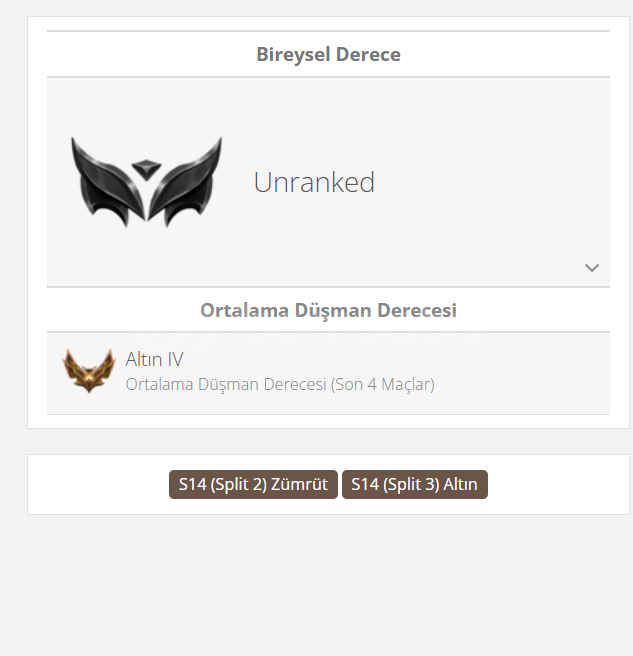Image resolution: width=633 pixels, height=656 pixels.
Task: Click the gold Altın IV rank emblem
Action: [x=89, y=371]
